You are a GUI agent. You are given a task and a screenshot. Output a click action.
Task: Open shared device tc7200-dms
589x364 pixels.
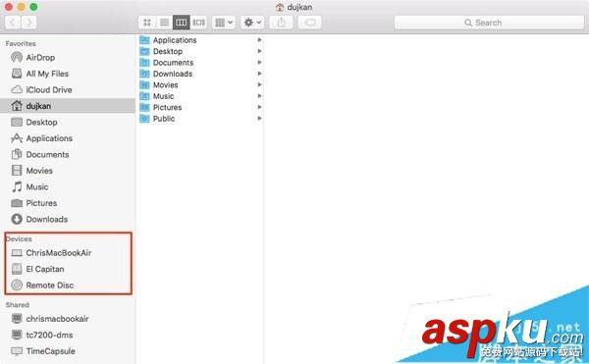[x=68, y=335]
